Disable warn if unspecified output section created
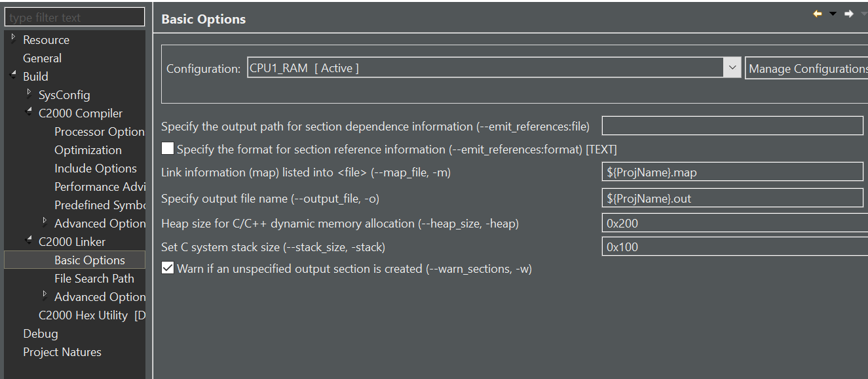 click(168, 268)
